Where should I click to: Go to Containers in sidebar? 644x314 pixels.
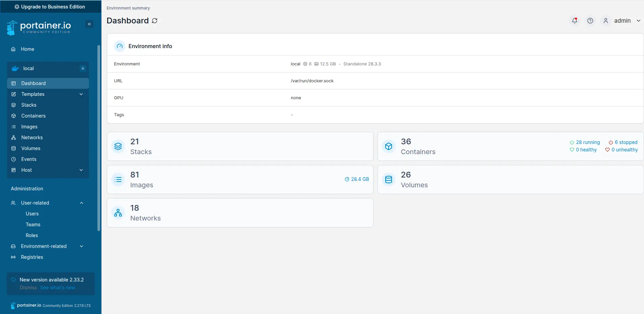coord(33,116)
